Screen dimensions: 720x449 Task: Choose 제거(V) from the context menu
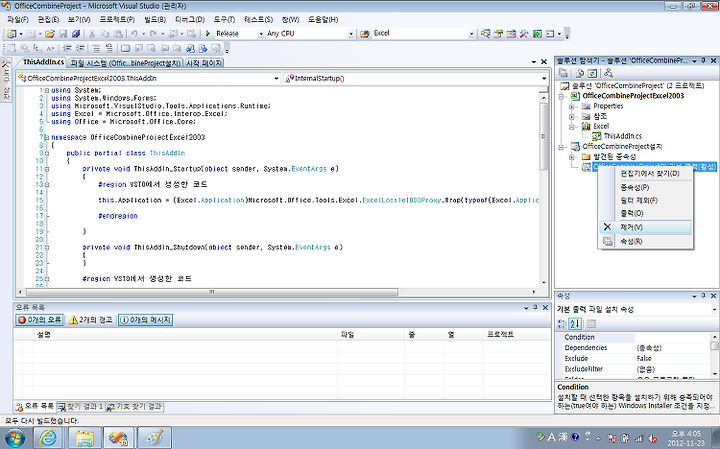[646, 227]
